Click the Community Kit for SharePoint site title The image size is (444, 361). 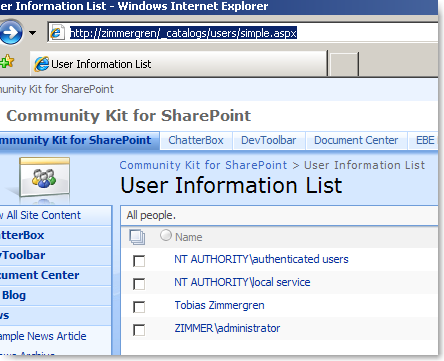point(129,116)
